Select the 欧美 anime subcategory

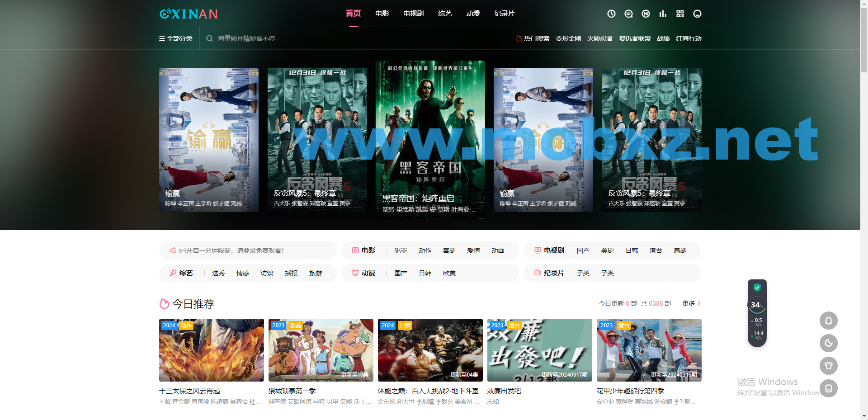(449, 273)
